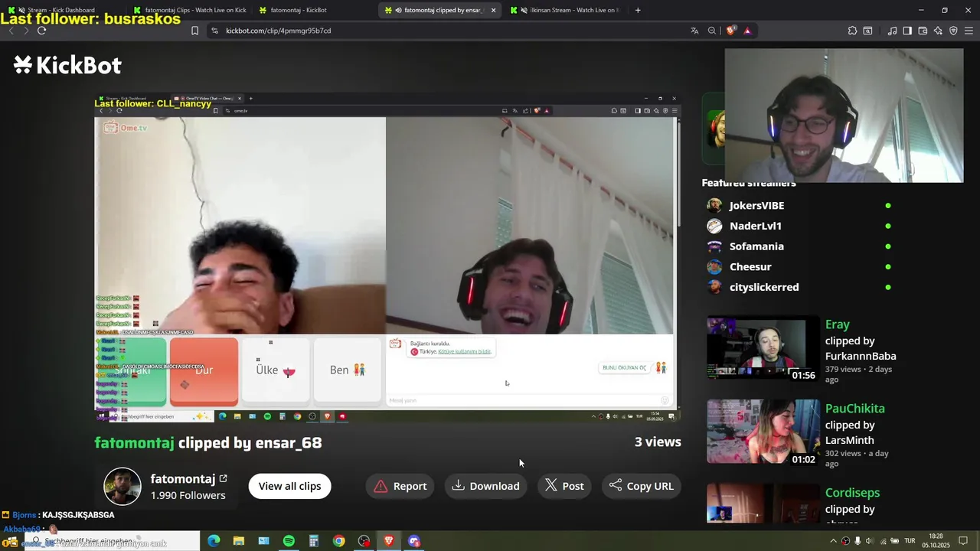Click the Copy URL button
Screen dimensions: 980x551
tap(642, 486)
